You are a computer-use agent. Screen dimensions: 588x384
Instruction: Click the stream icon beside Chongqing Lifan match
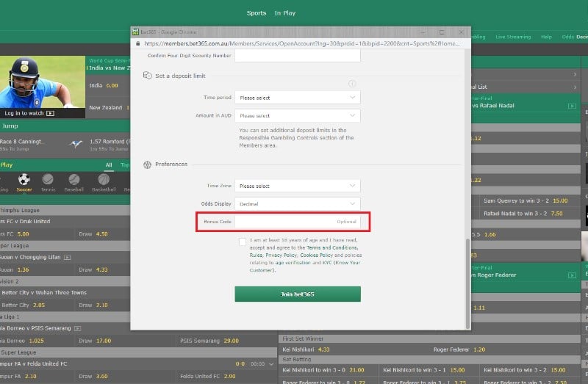click(x=67, y=258)
